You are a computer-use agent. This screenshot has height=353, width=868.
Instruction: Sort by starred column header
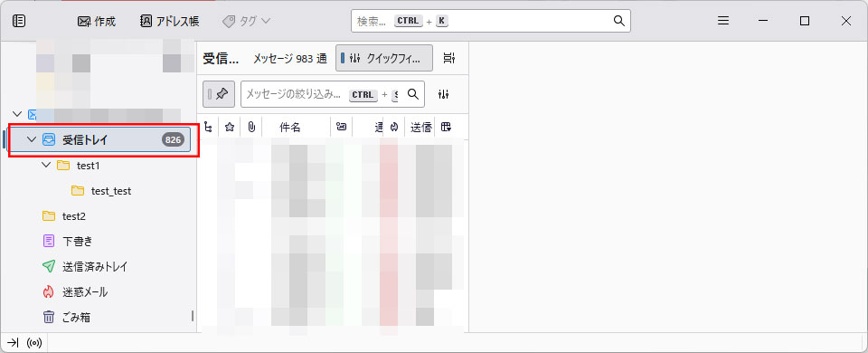click(x=229, y=127)
